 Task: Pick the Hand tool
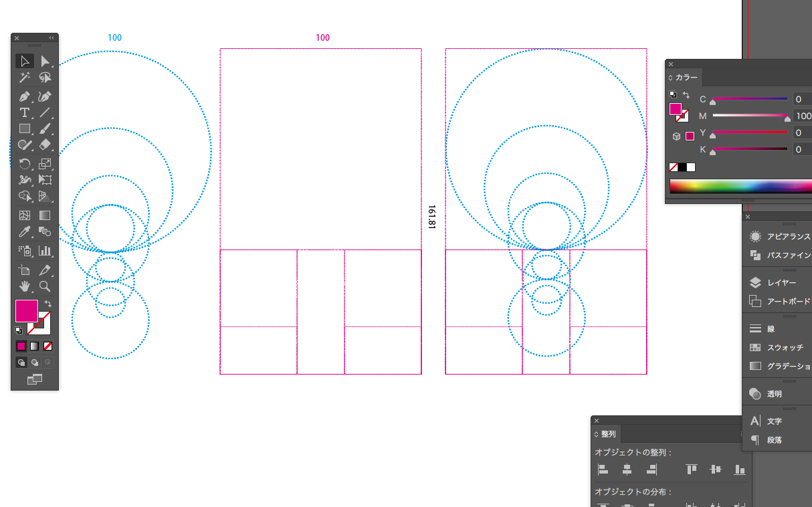click(25, 286)
